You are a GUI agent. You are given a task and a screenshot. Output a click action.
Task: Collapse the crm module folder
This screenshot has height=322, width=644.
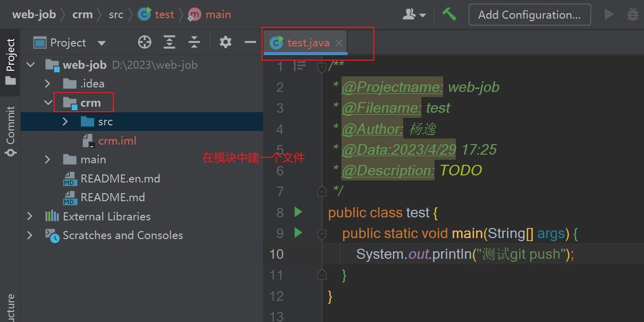tap(48, 103)
